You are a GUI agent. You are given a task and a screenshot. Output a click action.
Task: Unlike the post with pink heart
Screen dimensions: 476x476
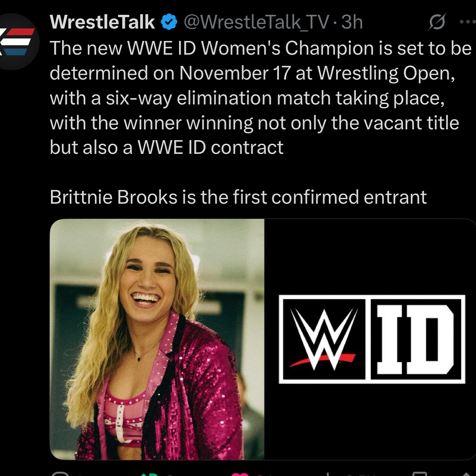tap(240, 474)
